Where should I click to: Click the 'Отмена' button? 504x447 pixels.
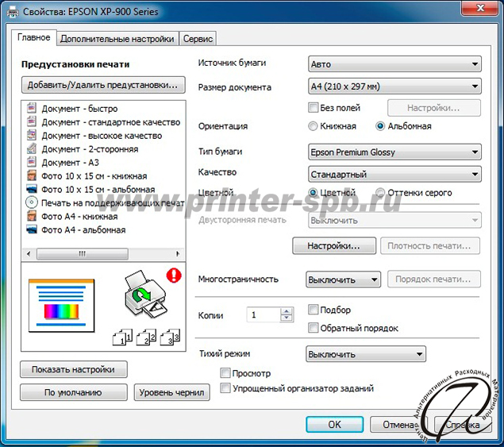398,425
